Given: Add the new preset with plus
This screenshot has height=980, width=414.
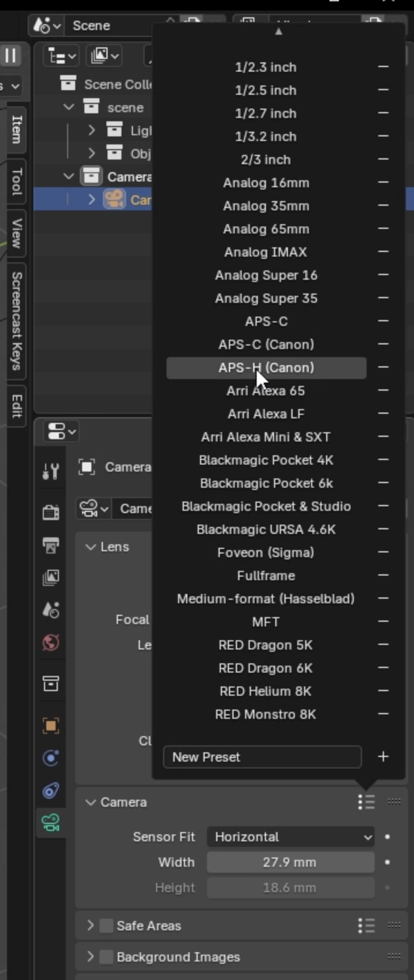Looking at the screenshot, I should coord(383,757).
